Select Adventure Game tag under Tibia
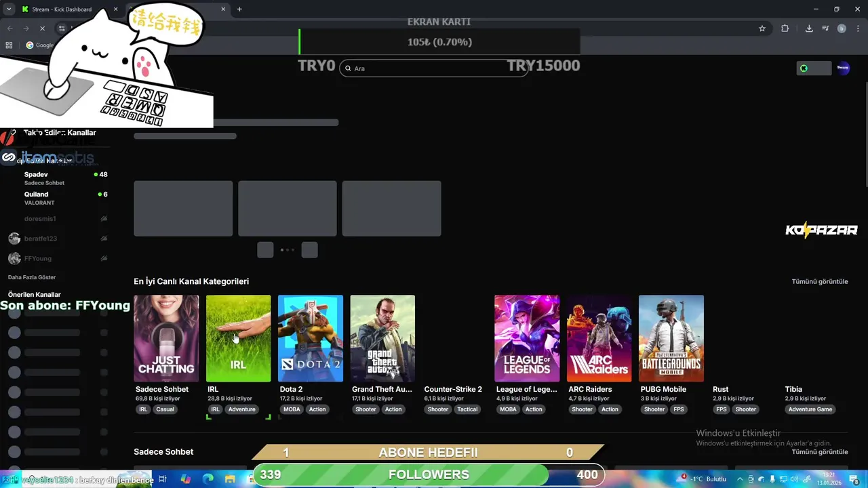This screenshot has width=868, height=488. 810,409
